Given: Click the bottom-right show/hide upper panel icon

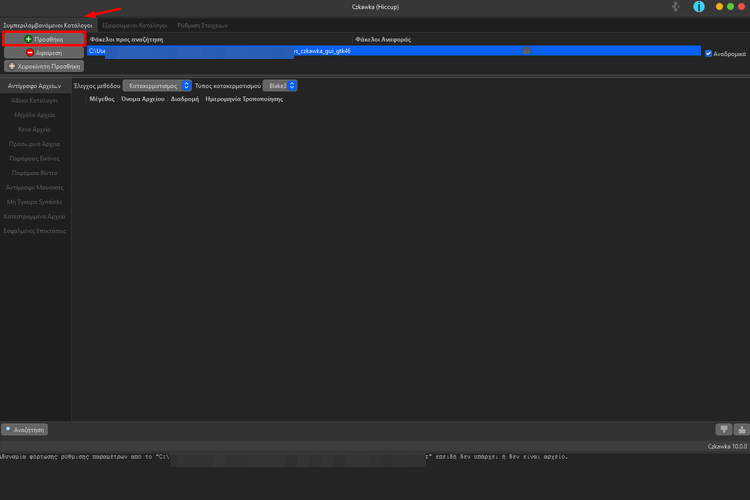Looking at the screenshot, I should 740,429.
